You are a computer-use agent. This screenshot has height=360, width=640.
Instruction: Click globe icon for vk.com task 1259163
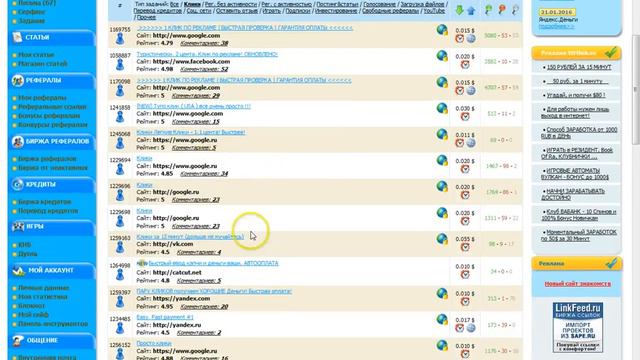coord(442,239)
